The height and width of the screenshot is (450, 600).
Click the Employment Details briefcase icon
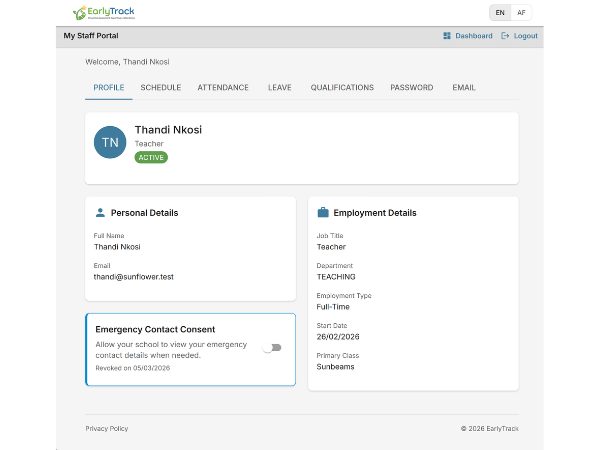tap(323, 213)
